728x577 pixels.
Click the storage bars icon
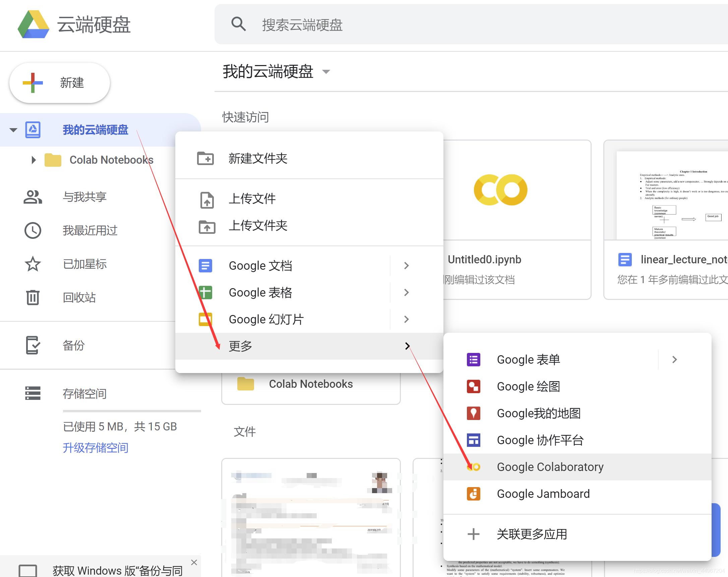[x=33, y=394]
